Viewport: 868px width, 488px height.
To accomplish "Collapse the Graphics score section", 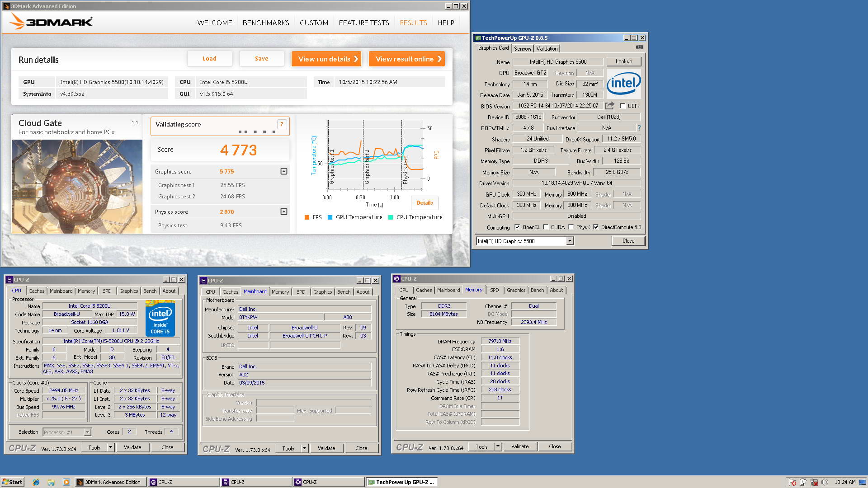I will click(x=283, y=171).
